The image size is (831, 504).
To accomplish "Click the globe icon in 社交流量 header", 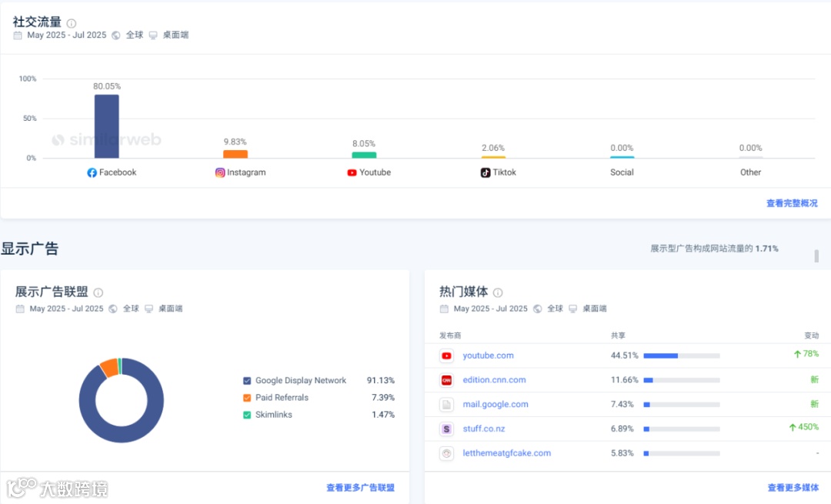I will 116,35.
